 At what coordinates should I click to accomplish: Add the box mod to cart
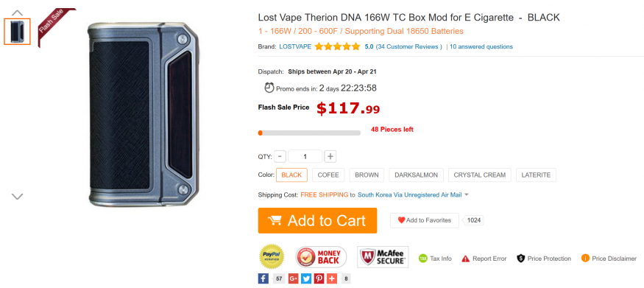point(317,221)
